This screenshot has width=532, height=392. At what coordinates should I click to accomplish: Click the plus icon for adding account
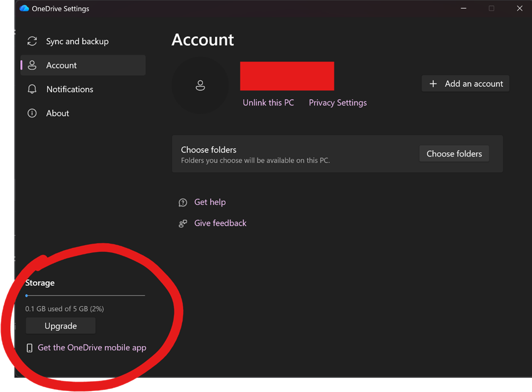433,84
